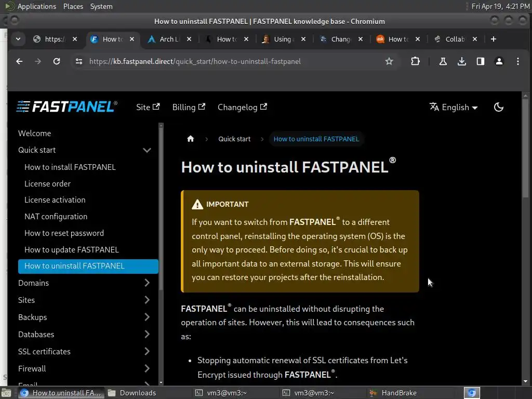
Task: Expand the SSL certificates sidebar section
Action: pos(147,352)
